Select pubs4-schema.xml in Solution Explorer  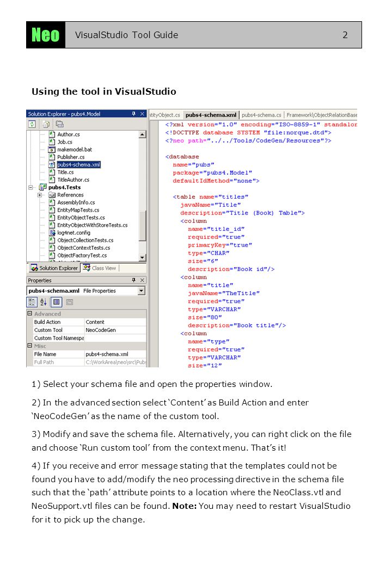tap(79, 164)
